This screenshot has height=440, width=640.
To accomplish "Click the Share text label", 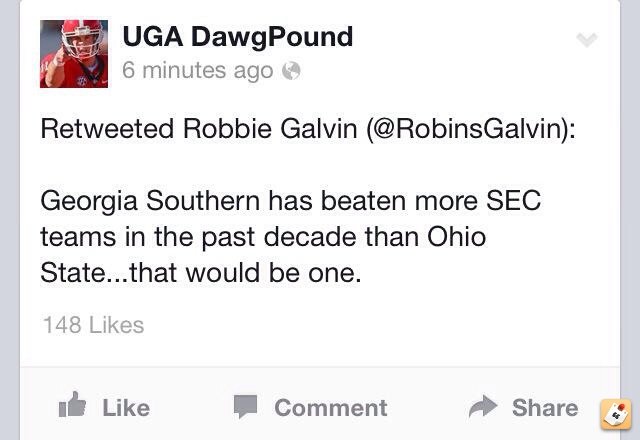I will click(x=545, y=408).
